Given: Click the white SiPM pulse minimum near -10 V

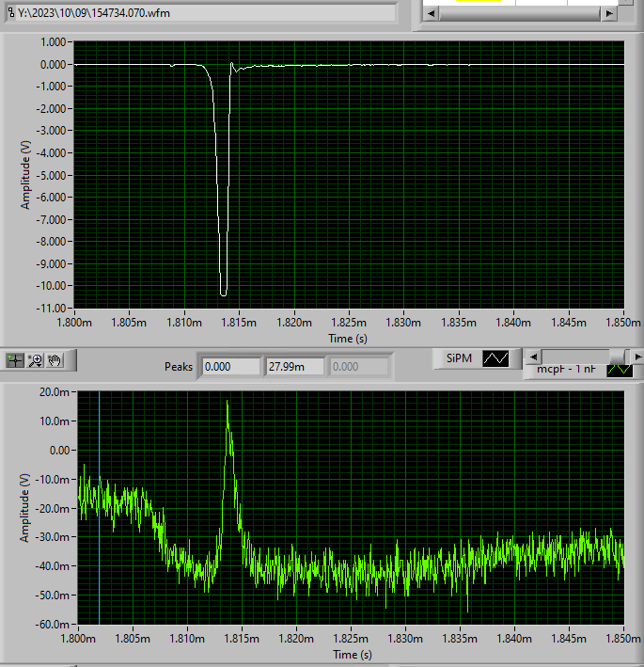Looking at the screenshot, I should (223, 294).
